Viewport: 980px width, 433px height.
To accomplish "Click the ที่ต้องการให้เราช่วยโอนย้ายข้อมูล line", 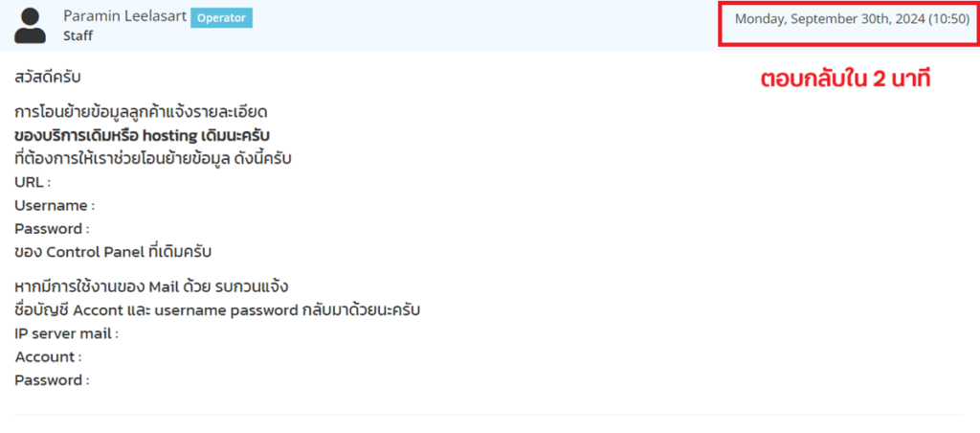I will tap(153, 159).
